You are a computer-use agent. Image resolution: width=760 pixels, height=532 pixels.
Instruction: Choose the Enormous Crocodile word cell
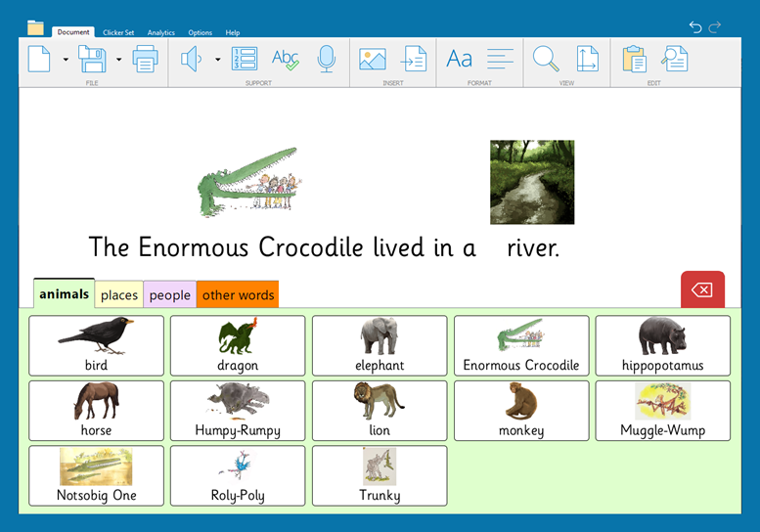(520, 345)
